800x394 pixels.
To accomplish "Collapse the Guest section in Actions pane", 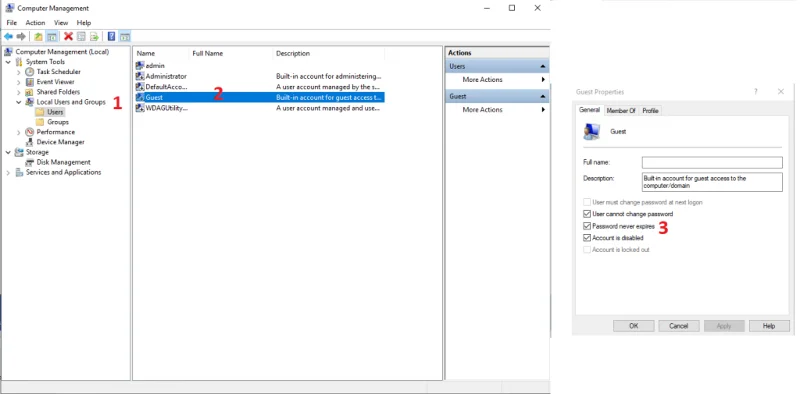I will pos(543,96).
